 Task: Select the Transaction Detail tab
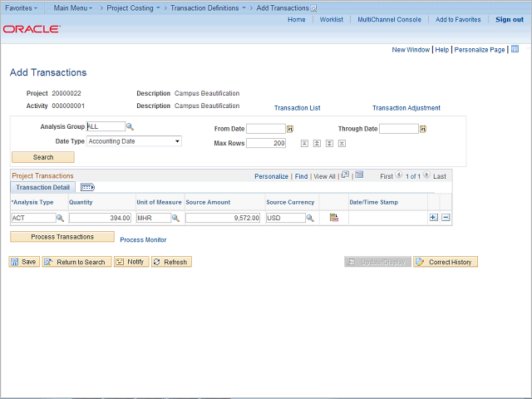click(42, 187)
